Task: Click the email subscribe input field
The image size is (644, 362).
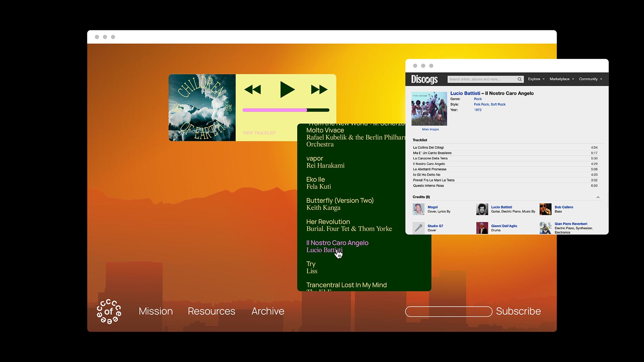Action: coord(449,311)
